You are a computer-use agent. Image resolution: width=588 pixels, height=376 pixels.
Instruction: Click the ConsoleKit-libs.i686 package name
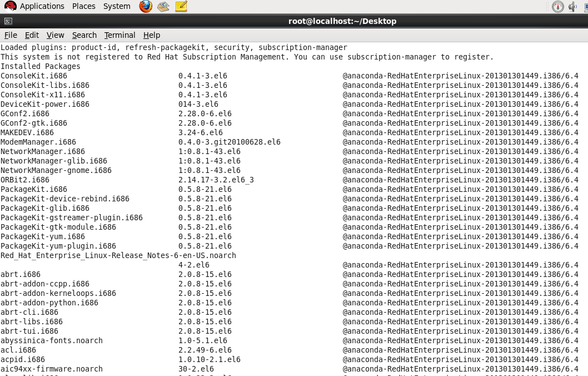(x=45, y=85)
